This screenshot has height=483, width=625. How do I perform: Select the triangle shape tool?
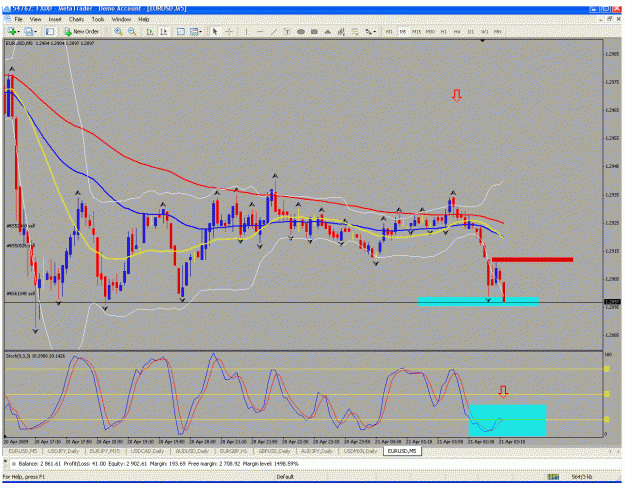328,31
